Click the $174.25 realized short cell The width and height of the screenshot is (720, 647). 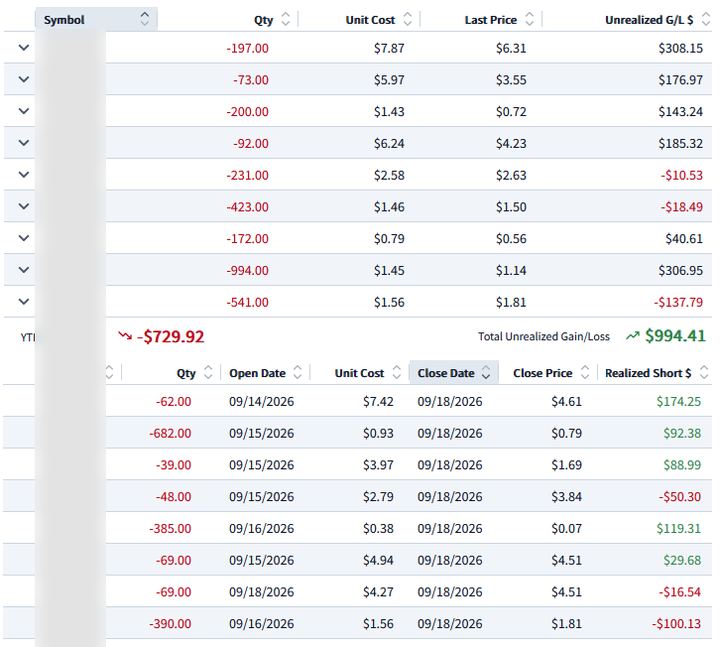678,401
